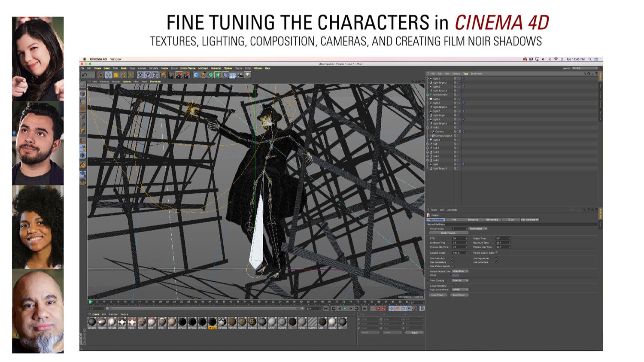Toggle the Y axis lock icon

(148, 75)
